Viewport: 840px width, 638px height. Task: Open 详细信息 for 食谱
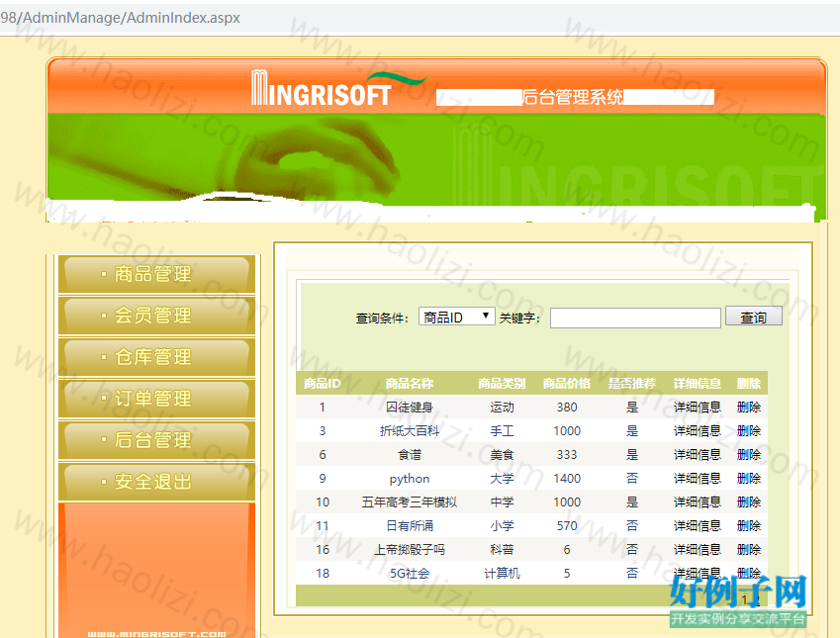pos(697,455)
